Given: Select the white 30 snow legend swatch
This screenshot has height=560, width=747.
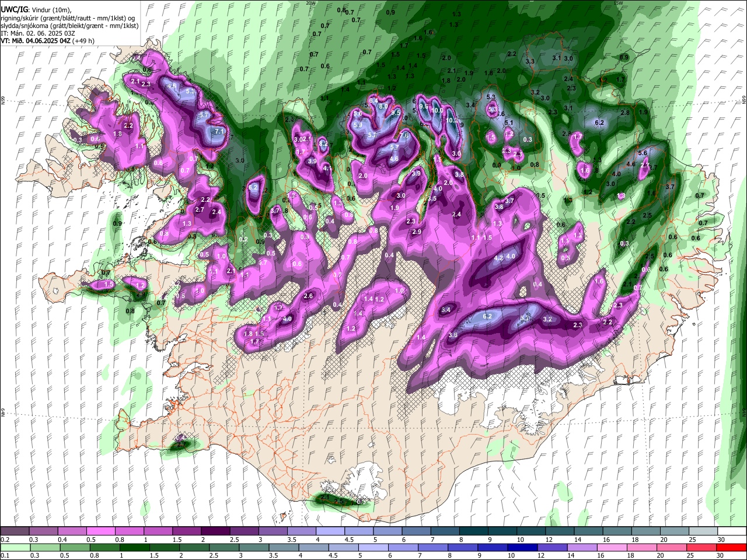Looking at the screenshot, I should pyautogui.click(x=732, y=531).
